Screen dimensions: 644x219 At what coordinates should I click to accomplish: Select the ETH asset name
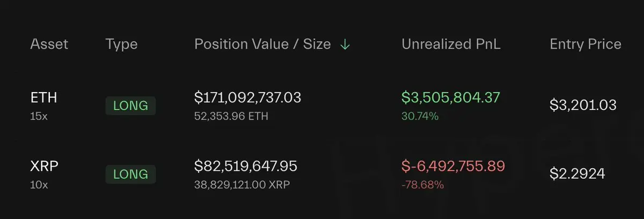click(44, 98)
